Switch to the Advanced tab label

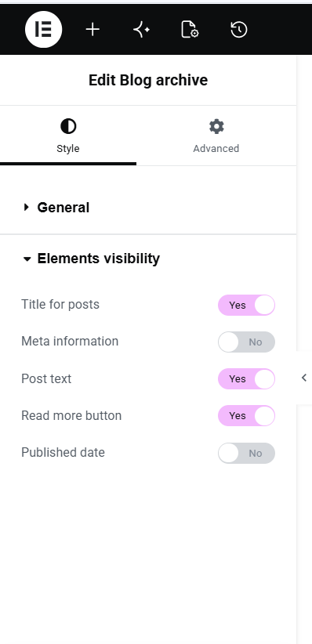pos(216,148)
